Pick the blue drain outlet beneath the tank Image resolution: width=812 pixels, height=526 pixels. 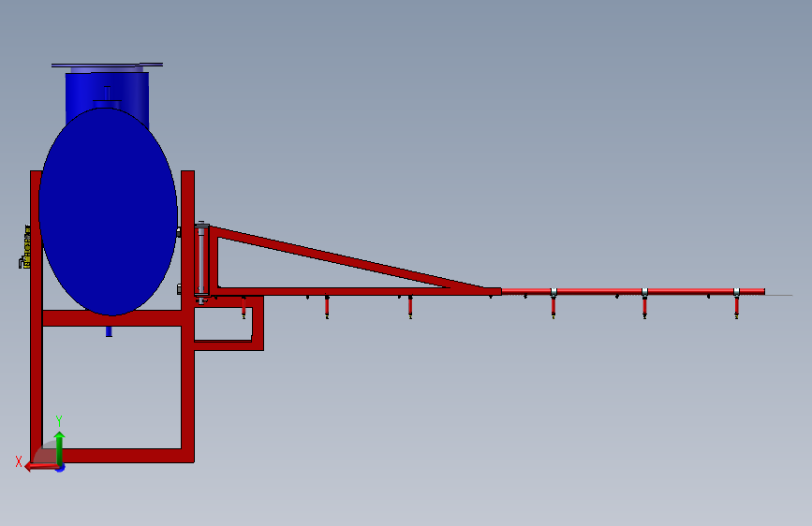(x=109, y=330)
